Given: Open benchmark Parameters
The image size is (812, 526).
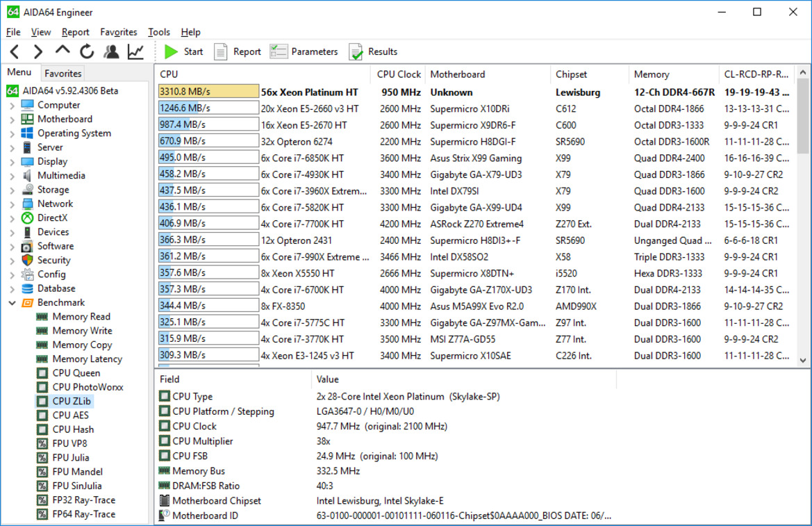Looking at the screenshot, I should point(304,51).
